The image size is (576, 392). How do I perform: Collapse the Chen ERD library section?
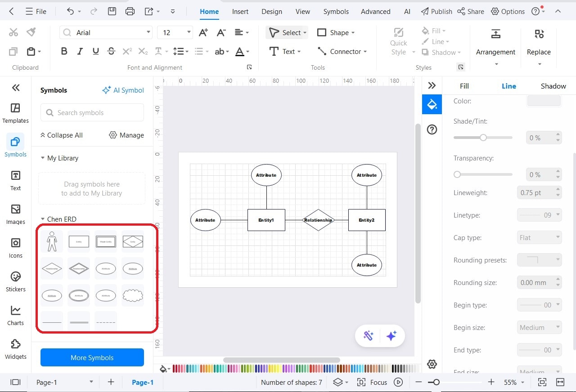tap(43, 219)
